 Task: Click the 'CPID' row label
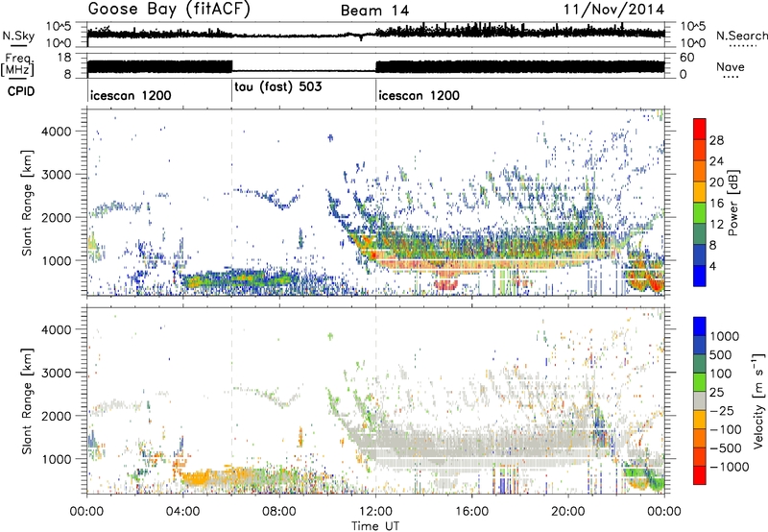pos(21,91)
